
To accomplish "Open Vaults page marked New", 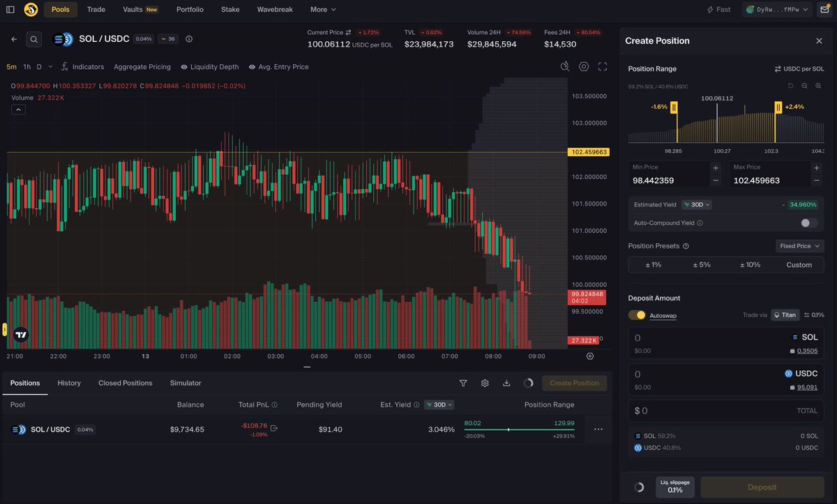I will point(140,10).
